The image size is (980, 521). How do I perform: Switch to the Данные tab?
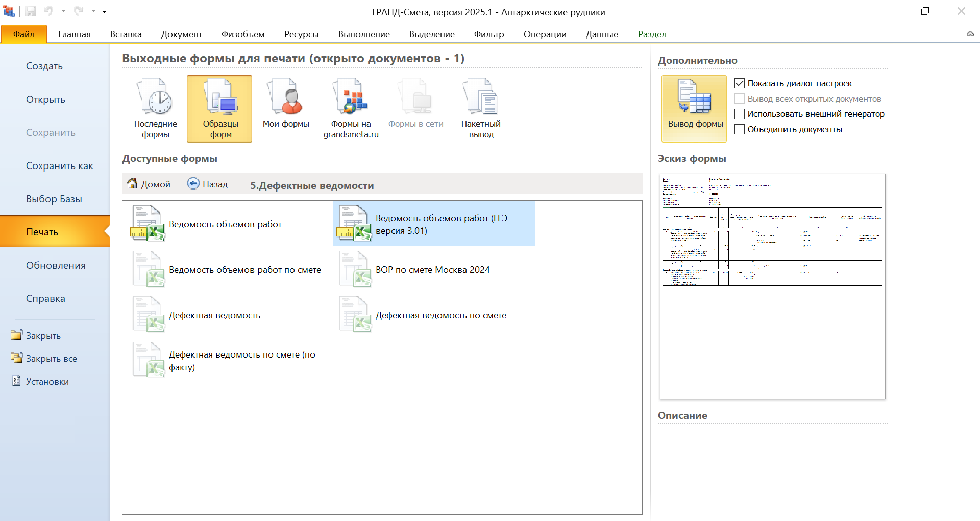602,34
